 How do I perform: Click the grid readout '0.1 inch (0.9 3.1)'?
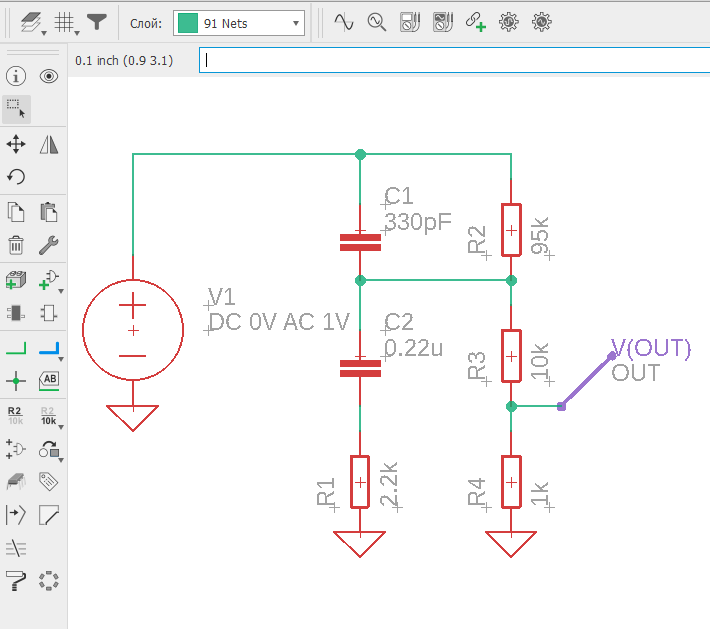click(124, 61)
